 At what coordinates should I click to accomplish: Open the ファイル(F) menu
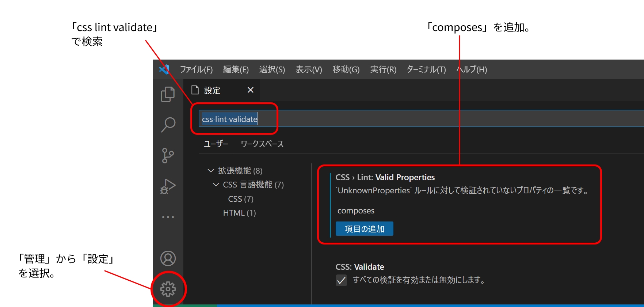pyautogui.click(x=196, y=69)
